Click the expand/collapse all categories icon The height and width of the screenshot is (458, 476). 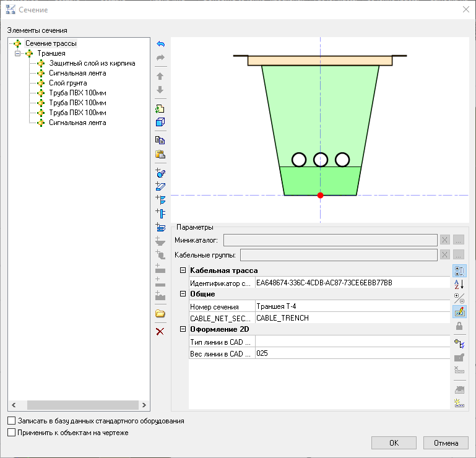click(x=459, y=298)
